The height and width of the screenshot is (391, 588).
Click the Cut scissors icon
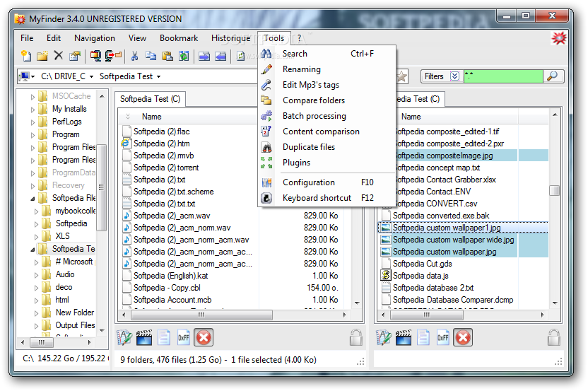click(134, 56)
